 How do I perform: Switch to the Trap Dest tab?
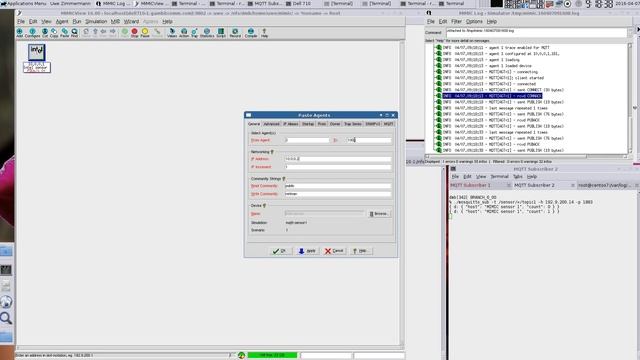(x=353, y=124)
